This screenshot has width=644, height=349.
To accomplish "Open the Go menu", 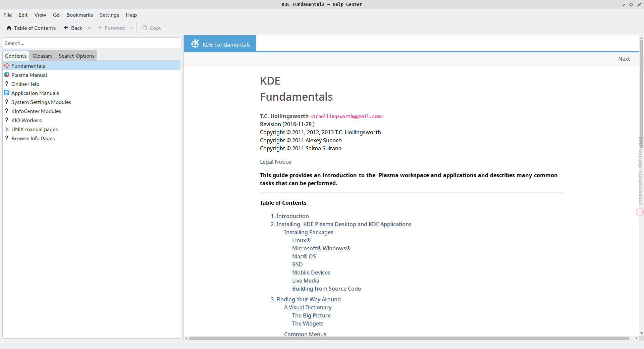I will point(56,15).
